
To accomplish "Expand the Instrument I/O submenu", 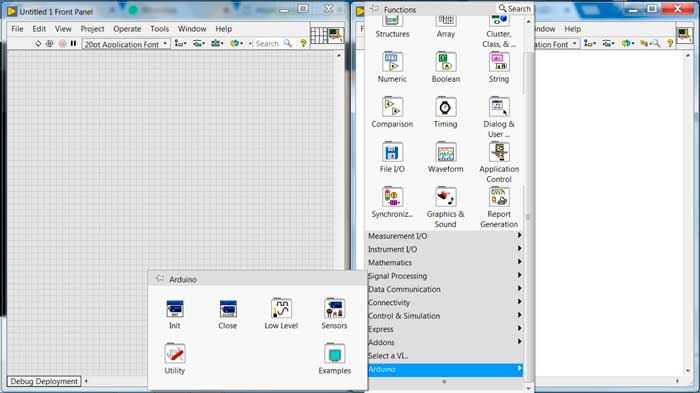I will point(444,249).
